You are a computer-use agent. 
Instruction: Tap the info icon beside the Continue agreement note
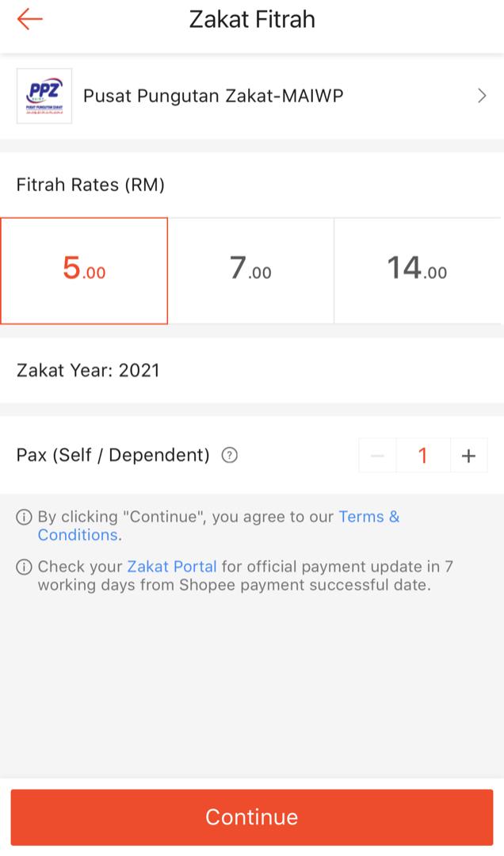point(23,516)
